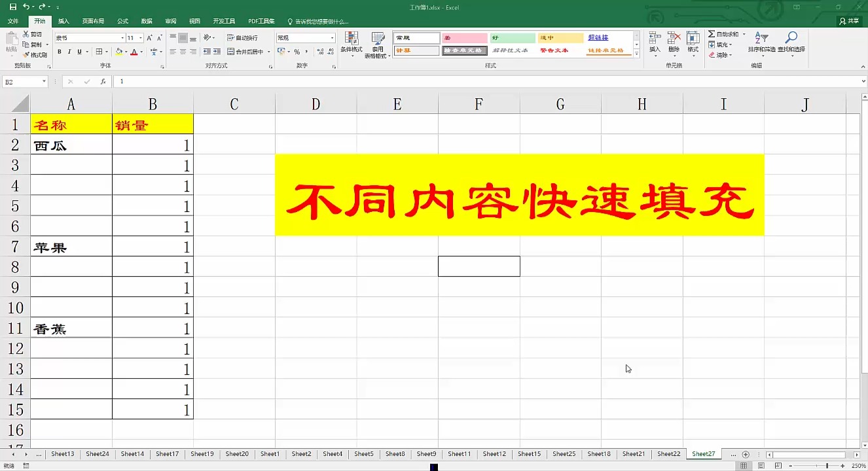868x471 pixels.
Task: Toggle underline formatting
Action: 79,52
